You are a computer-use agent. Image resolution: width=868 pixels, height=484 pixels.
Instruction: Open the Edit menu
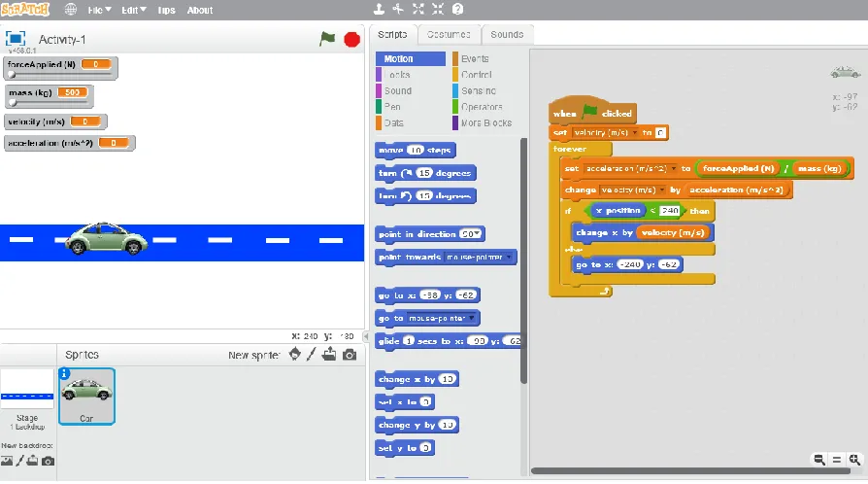click(133, 10)
